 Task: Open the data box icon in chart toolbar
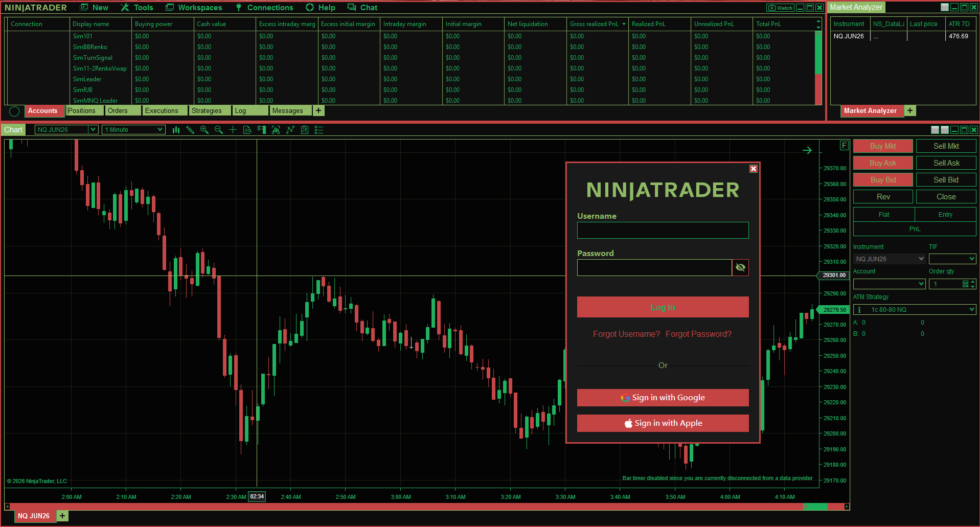pos(247,130)
